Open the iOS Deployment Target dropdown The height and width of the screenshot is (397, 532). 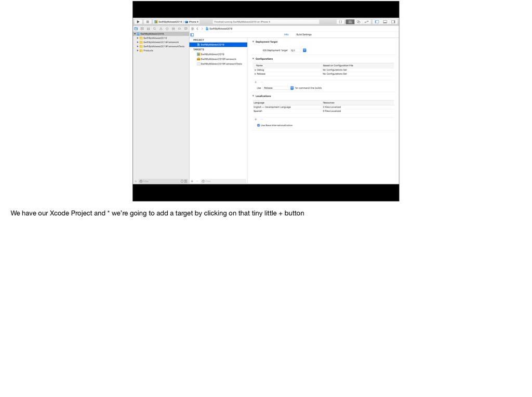[298, 50]
